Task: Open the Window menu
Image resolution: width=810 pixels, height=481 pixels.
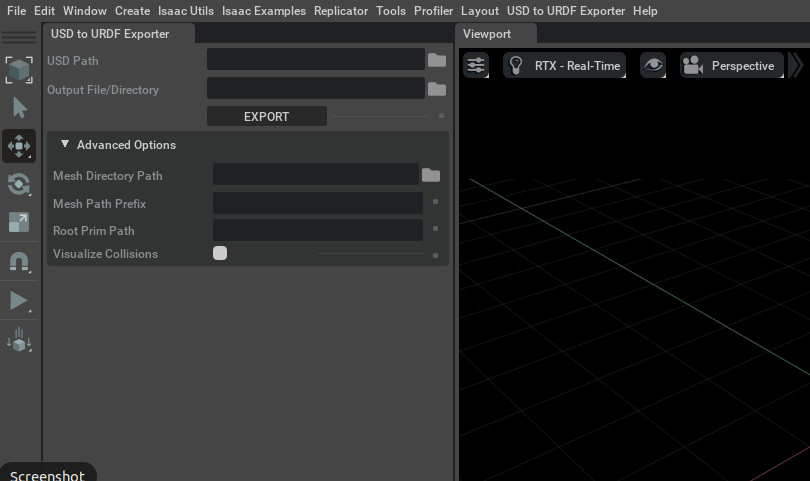Action: tap(85, 11)
